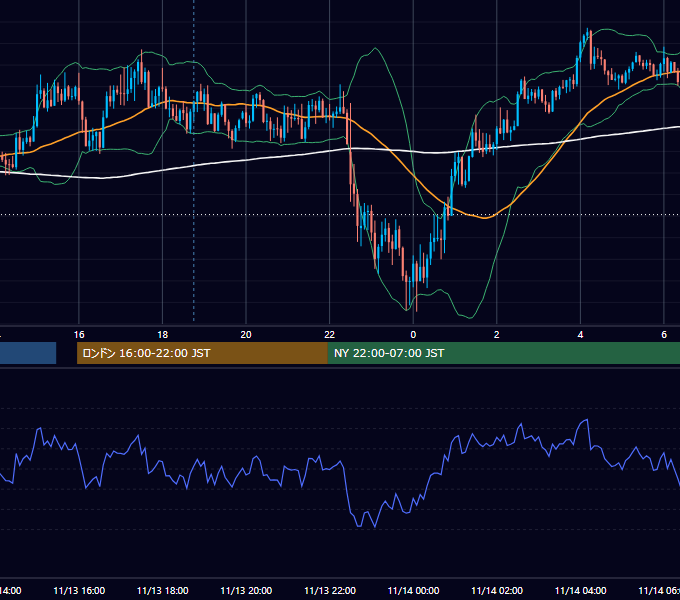Click the 11/13 20:00 time label
The width and height of the screenshot is (680, 600).
(246, 591)
